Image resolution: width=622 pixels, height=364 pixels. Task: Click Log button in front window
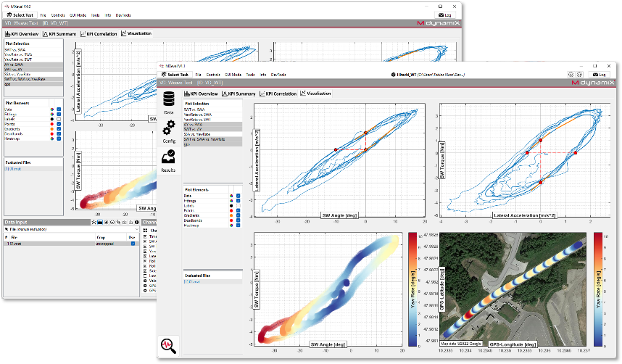(599, 75)
